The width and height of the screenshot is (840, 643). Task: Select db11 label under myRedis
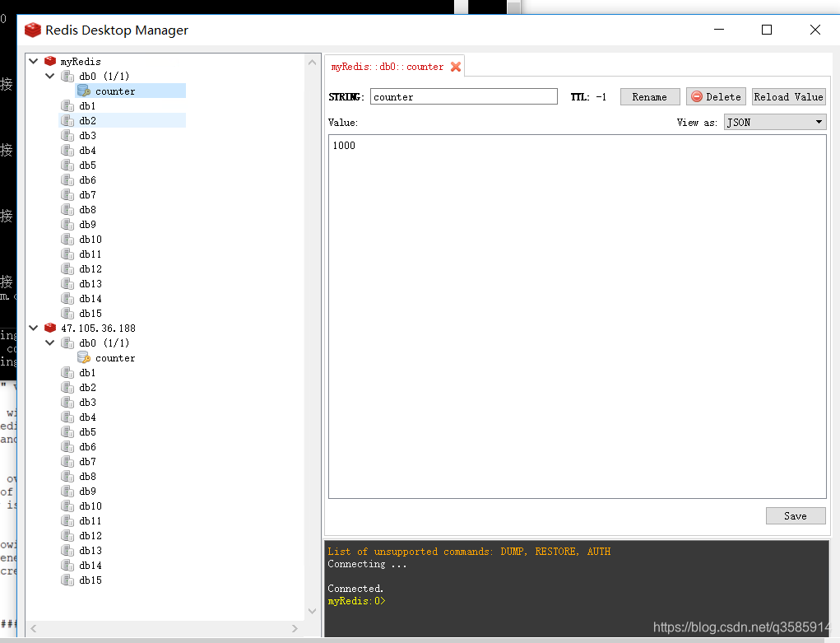[x=90, y=254]
